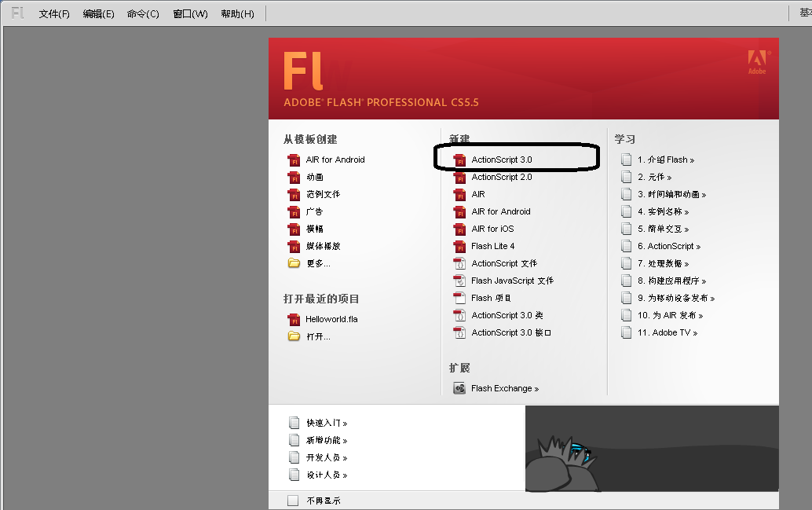The image size is (812, 510).
Task: Open the 5. 简单交互 tutorial link
Action: click(x=664, y=229)
